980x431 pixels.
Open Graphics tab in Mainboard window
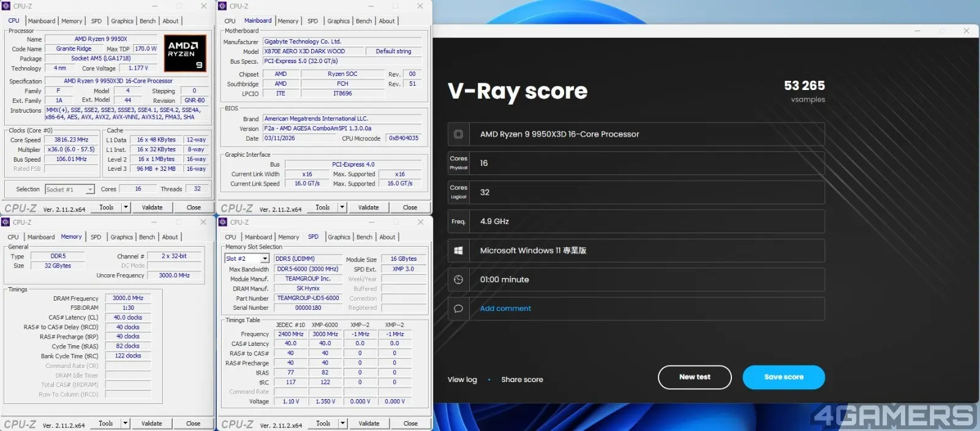click(338, 21)
